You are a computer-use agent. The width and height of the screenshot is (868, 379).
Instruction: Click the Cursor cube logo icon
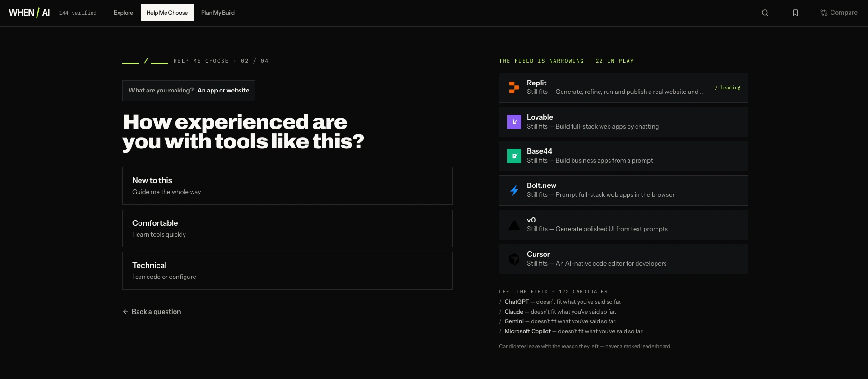[x=514, y=259]
